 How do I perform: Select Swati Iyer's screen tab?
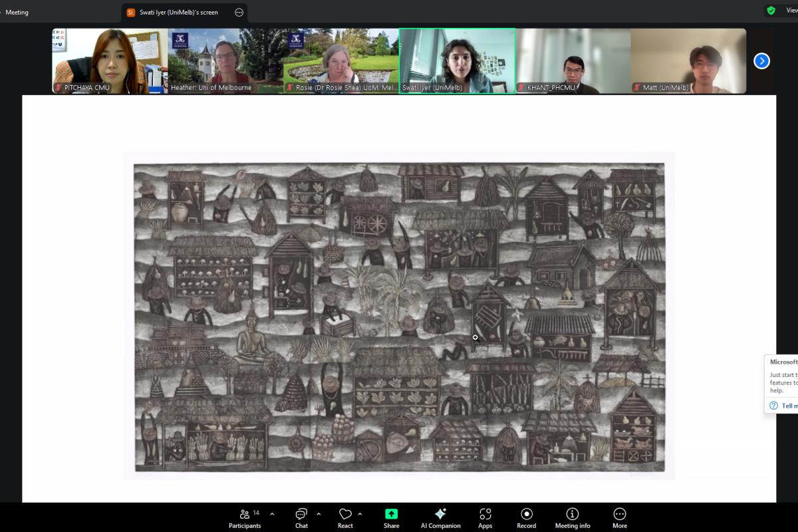pyautogui.click(x=178, y=12)
